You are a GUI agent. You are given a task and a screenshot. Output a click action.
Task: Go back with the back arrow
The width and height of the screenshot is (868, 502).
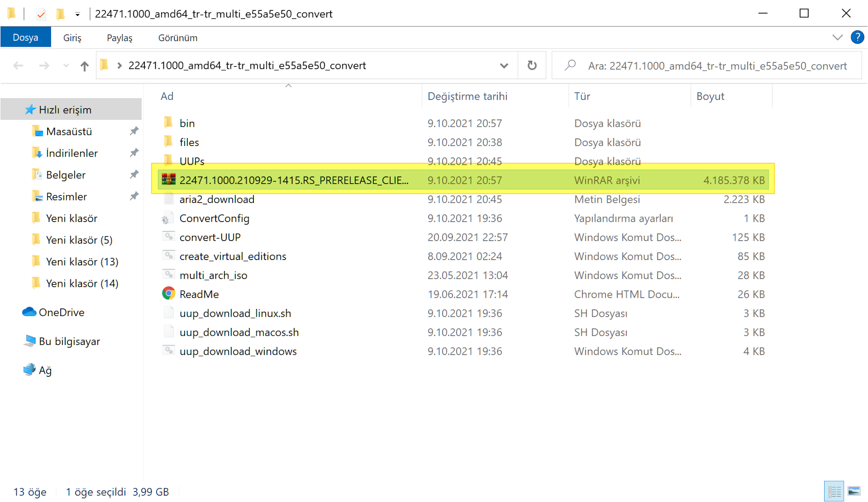[18, 66]
